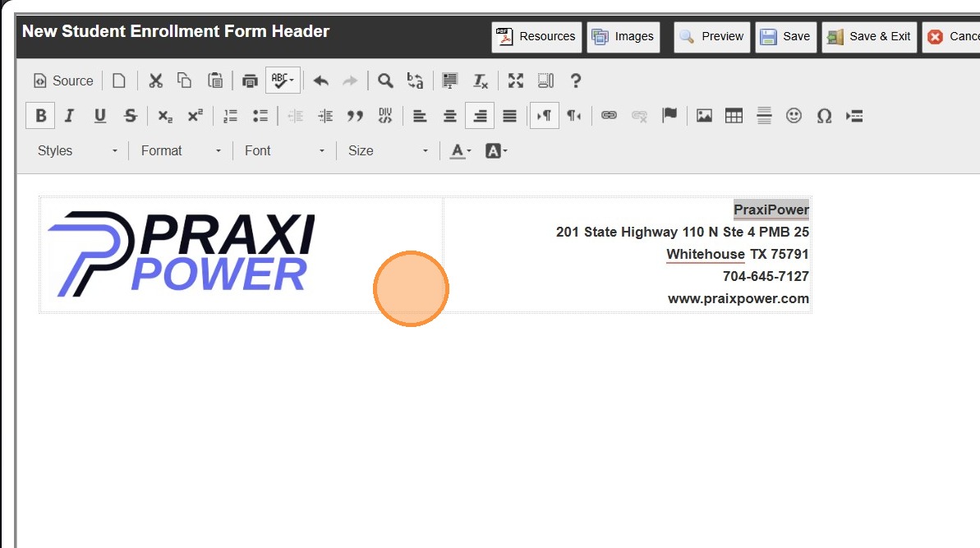Undo the last action
The height and width of the screenshot is (548, 980).
tap(320, 81)
